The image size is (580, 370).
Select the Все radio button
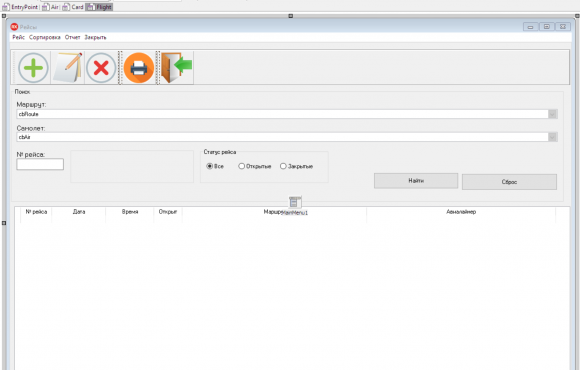tap(209, 166)
